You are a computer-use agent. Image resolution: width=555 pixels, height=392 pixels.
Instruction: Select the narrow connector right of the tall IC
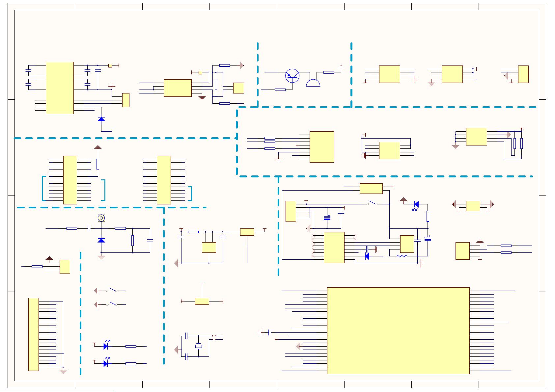coord(126,100)
